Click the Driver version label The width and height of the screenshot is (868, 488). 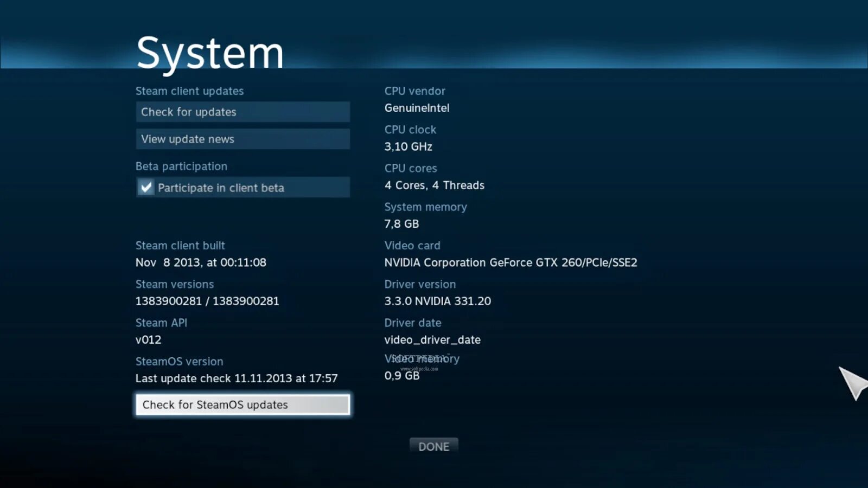pos(420,284)
